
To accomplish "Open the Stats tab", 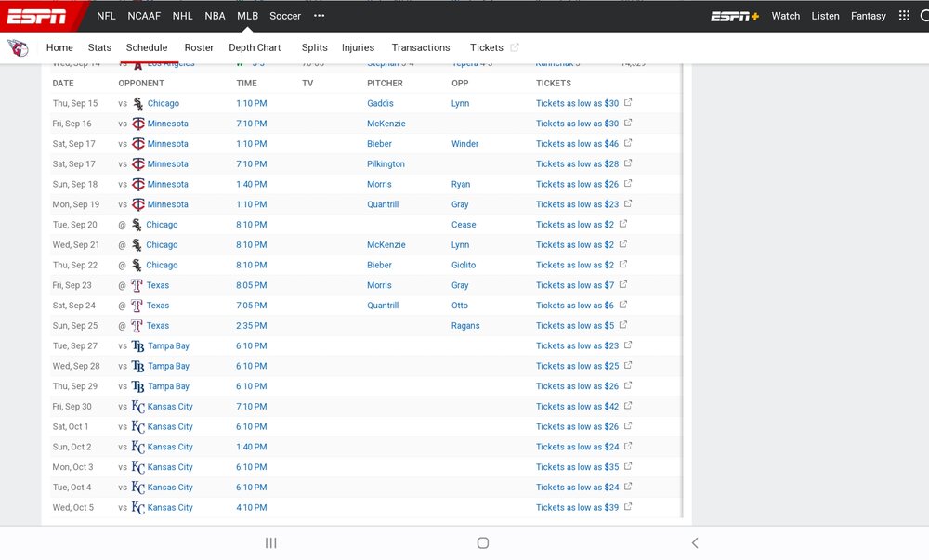I will pos(99,47).
